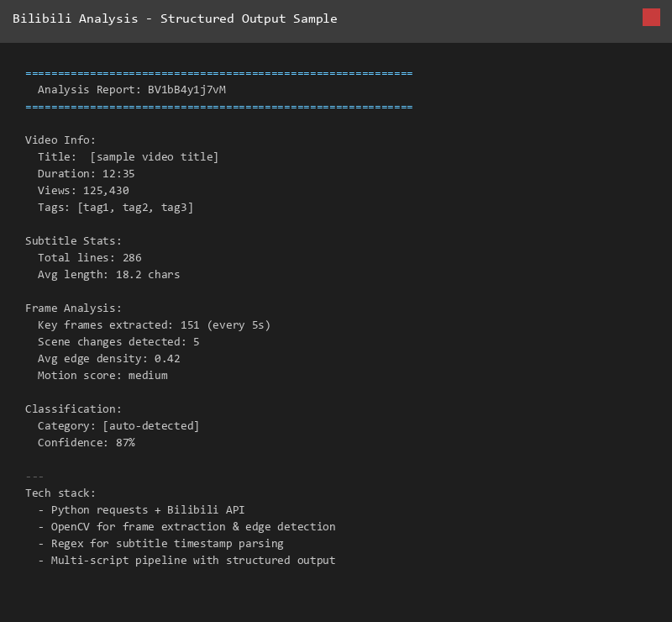Click the 'Subtitle Stats:' heading
This screenshot has height=622, width=672.
tap(73, 241)
